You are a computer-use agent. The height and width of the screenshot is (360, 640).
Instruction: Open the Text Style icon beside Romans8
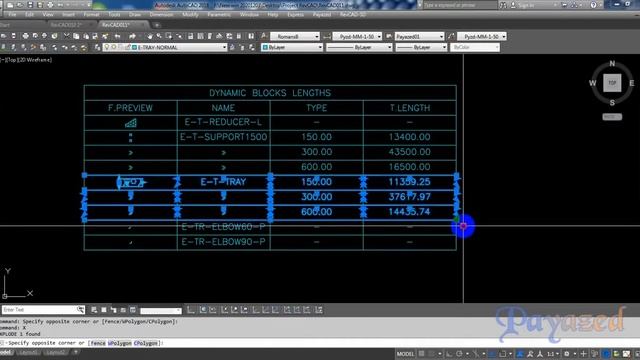pos(264,36)
